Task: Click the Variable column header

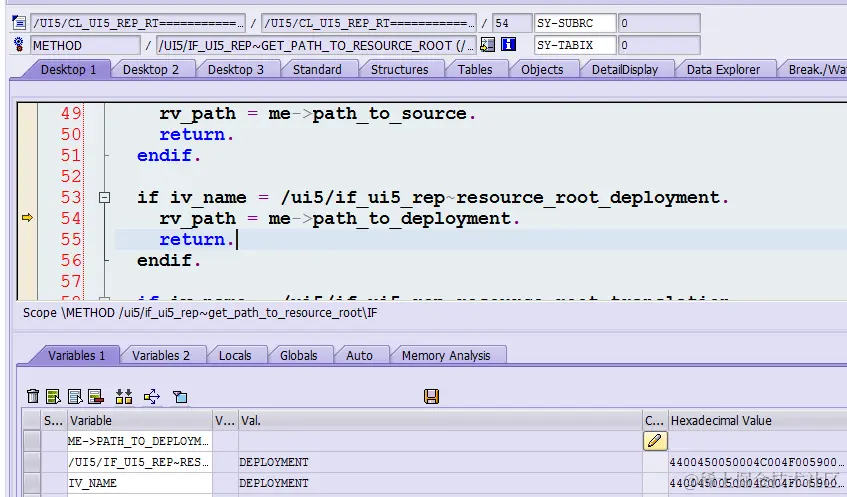Action: pos(139,420)
